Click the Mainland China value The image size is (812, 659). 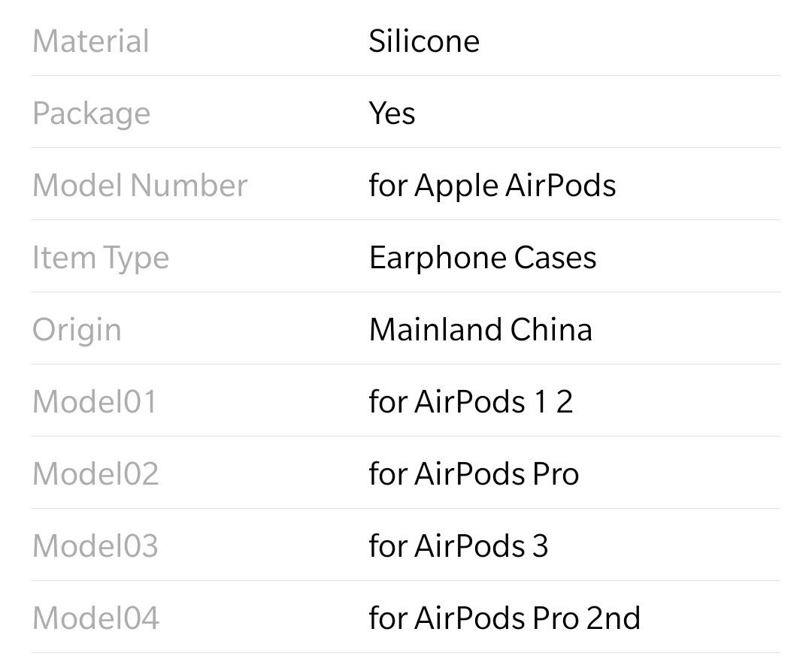click(480, 330)
